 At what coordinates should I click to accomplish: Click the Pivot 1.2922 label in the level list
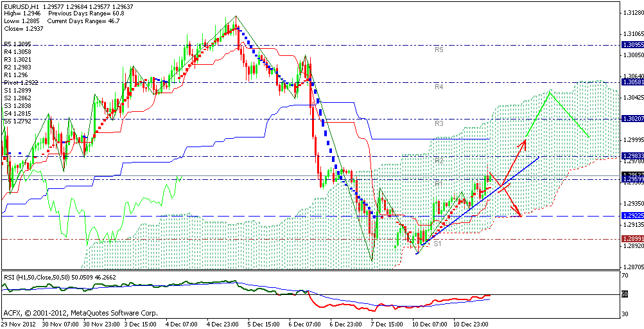pyautogui.click(x=21, y=83)
